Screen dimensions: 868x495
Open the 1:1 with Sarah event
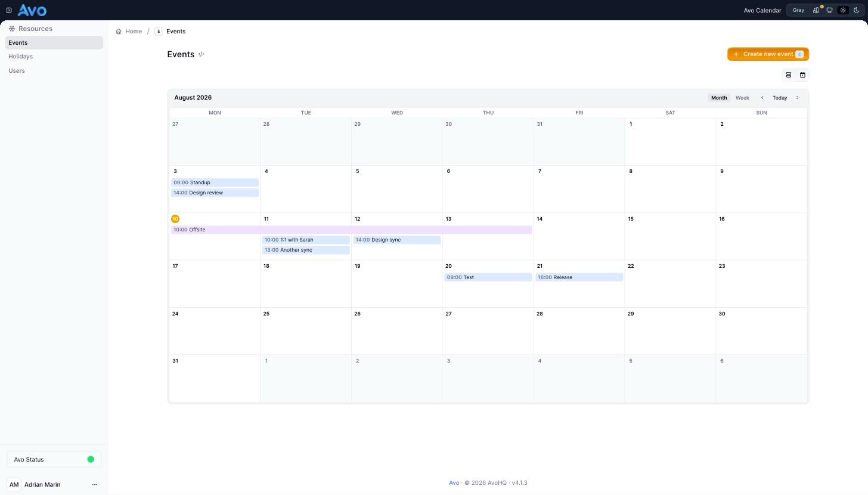(306, 240)
